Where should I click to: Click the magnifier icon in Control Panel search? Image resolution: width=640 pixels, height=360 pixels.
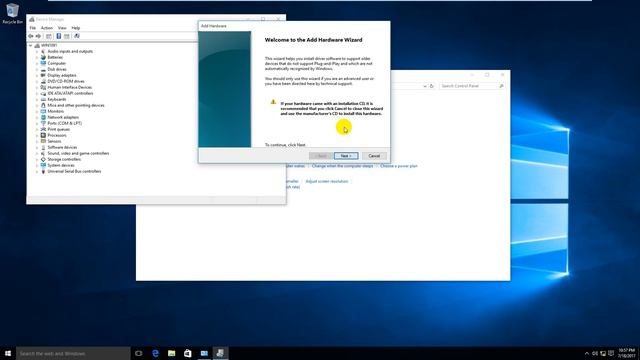tap(501, 86)
